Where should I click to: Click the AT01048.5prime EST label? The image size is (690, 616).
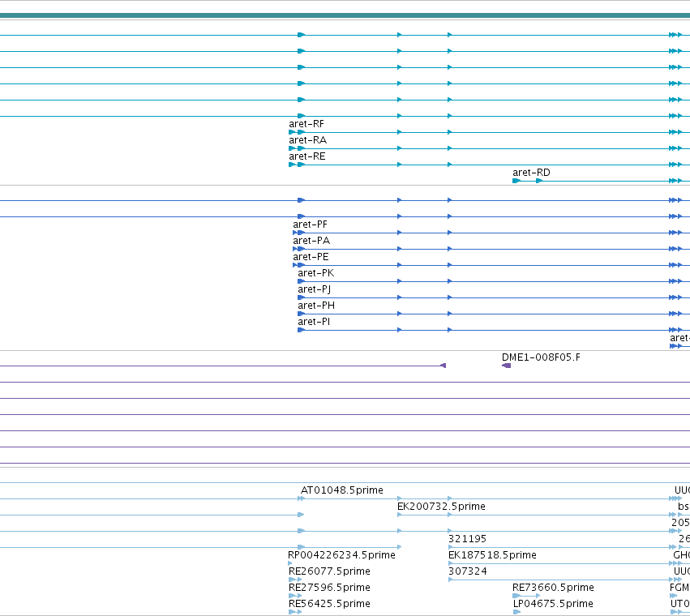342,490
